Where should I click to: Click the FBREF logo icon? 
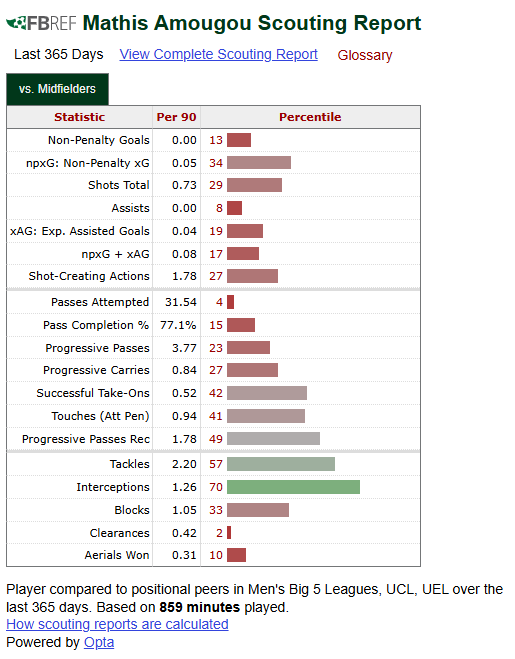[41, 23]
